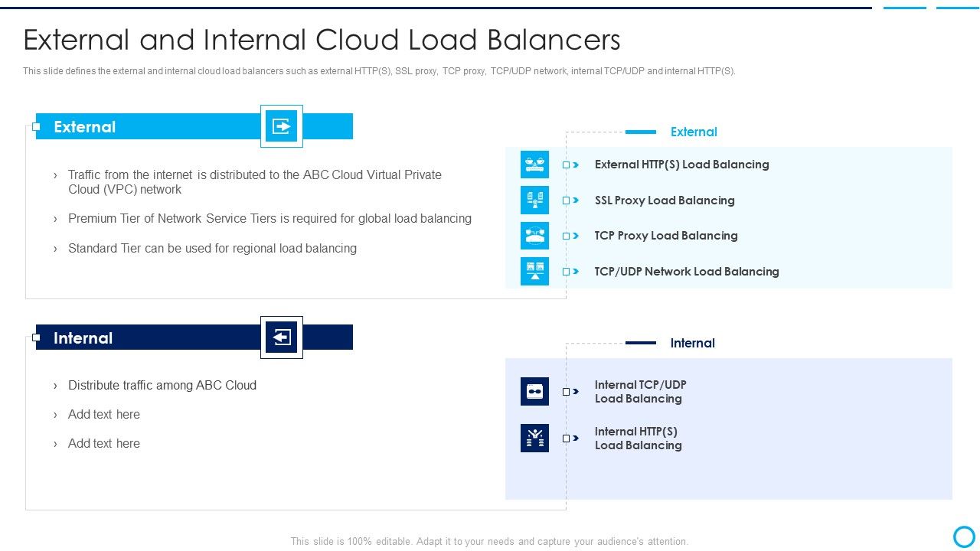Click the incoming arrow icon beside Internal header
The height and width of the screenshot is (551, 980).
coord(281,337)
